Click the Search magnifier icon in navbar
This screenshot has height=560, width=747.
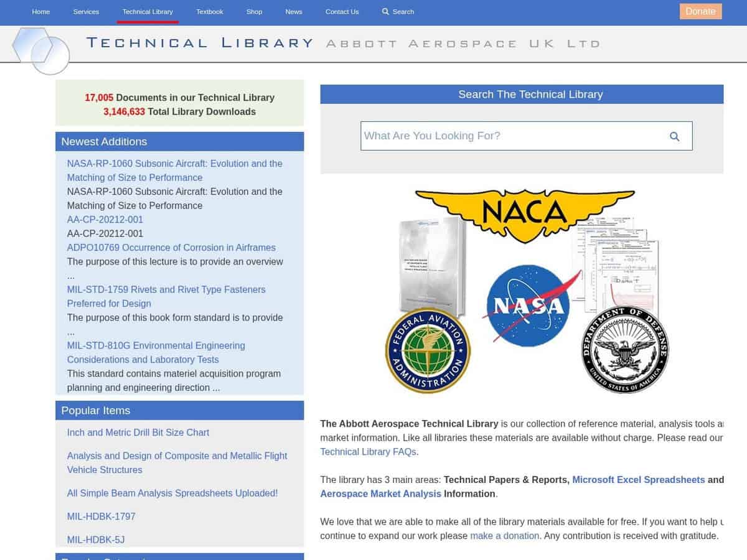[x=385, y=12]
